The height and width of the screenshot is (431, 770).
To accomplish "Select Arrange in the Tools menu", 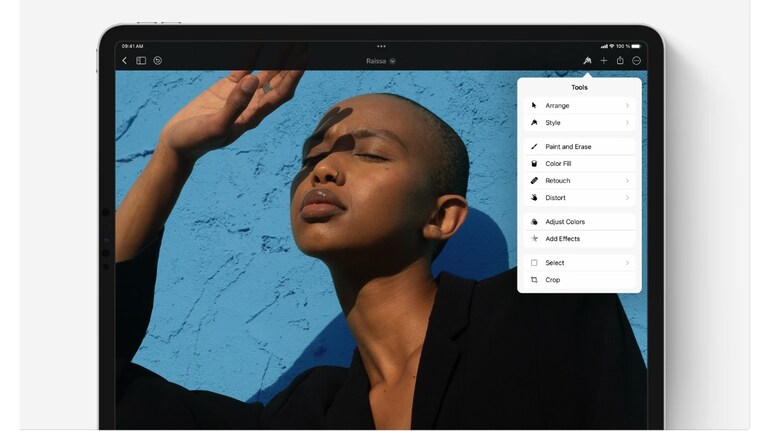I will coord(557,105).
